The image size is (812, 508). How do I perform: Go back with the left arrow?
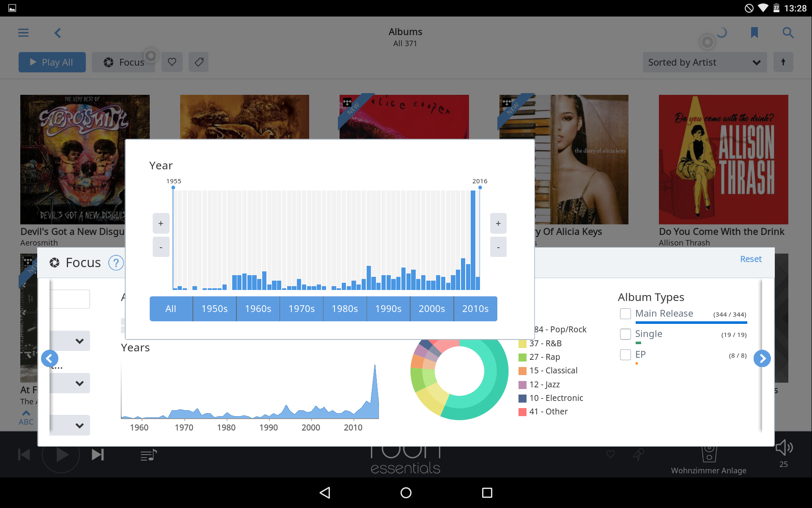tap(58, 33)
